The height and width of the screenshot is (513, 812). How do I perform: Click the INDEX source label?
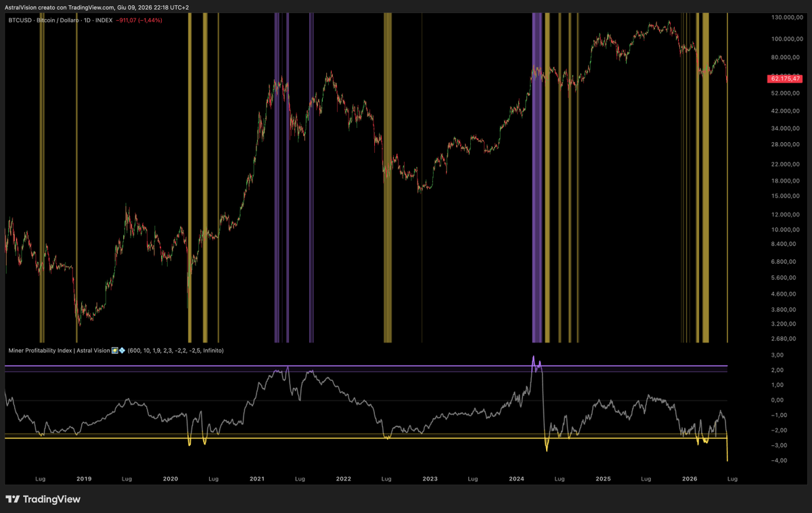click(x=105, y=20)
